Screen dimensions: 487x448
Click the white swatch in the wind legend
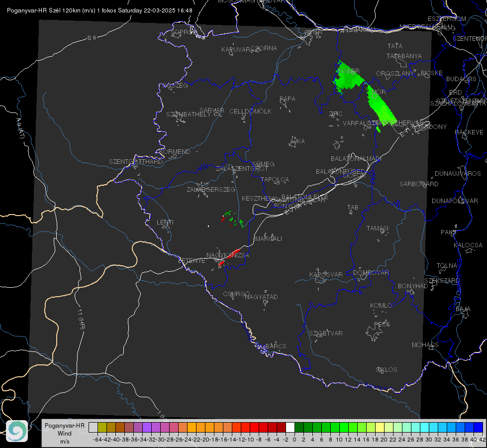tap(290, 427)
